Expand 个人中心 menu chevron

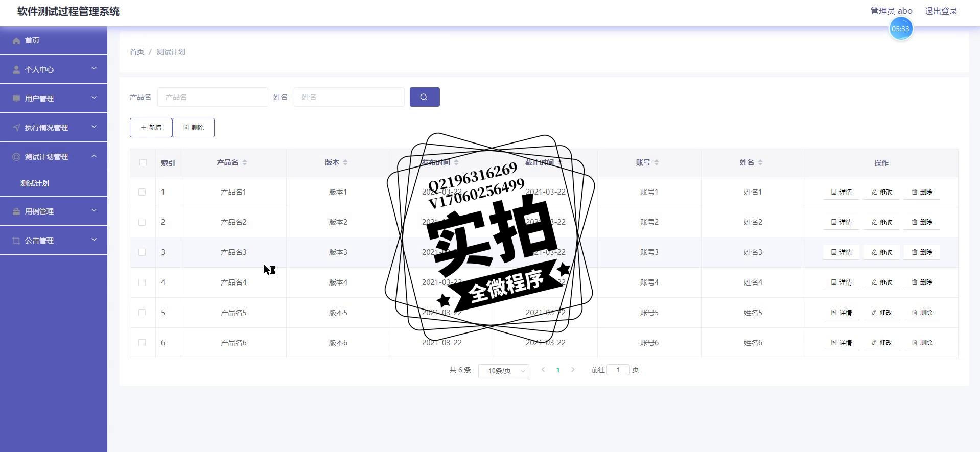(94, 68)
